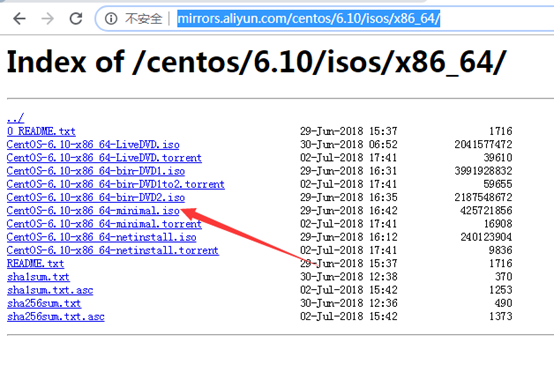Open the parent directory ../ link
554x365 pixels.
point(16,118)
